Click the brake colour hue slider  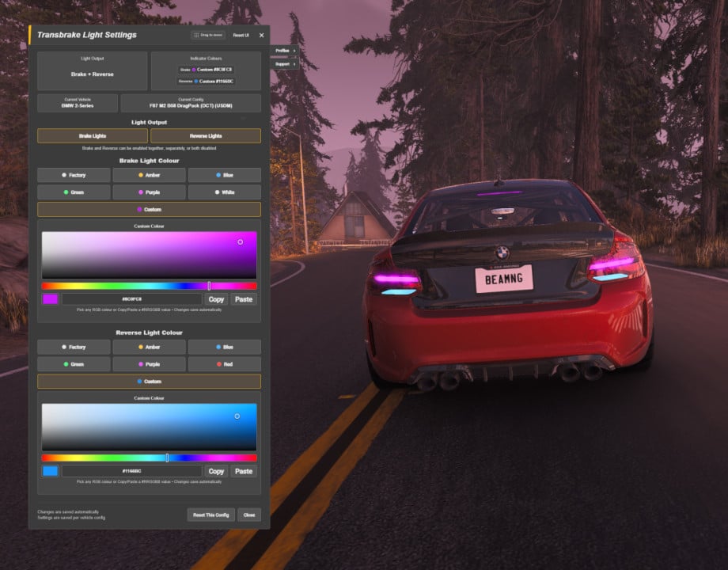pyautogui.click(x=149, y=286)
